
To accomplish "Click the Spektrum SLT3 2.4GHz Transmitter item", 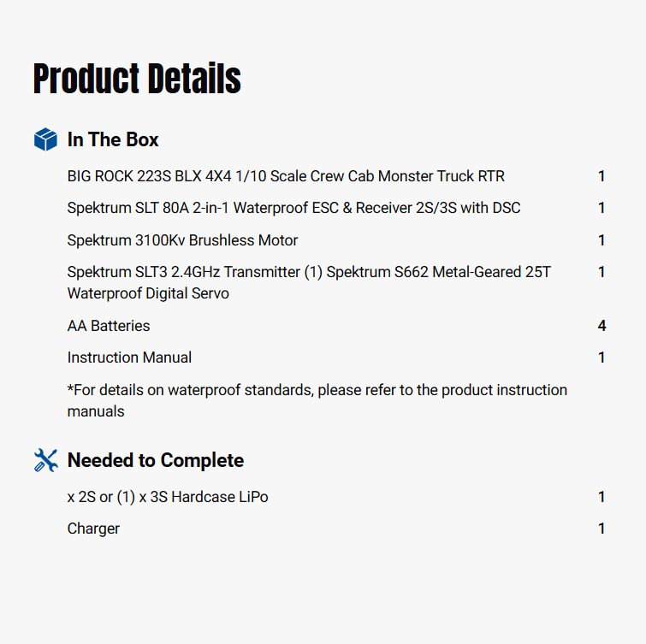I will pyautogui.click(x=309, y=282).
